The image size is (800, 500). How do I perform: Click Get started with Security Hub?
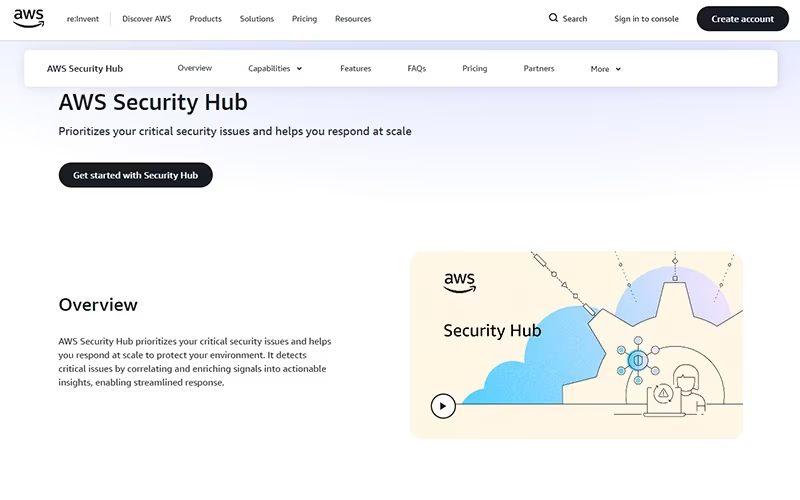[135, 175]
